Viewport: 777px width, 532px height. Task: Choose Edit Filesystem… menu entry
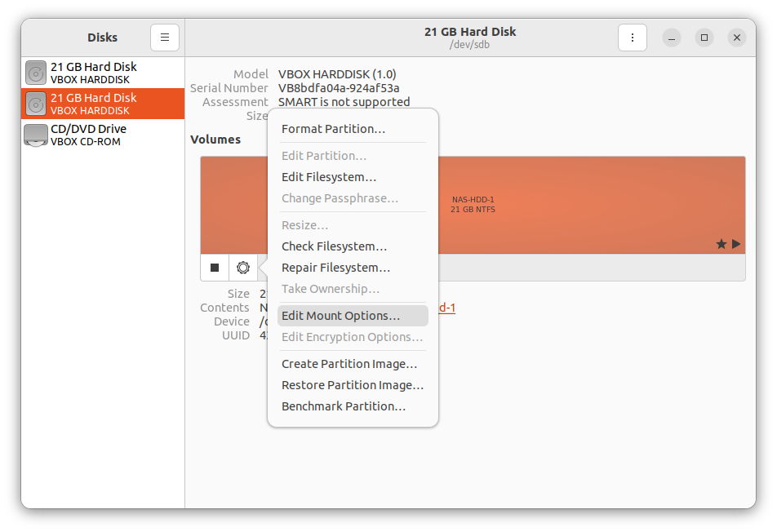(353, 177)
